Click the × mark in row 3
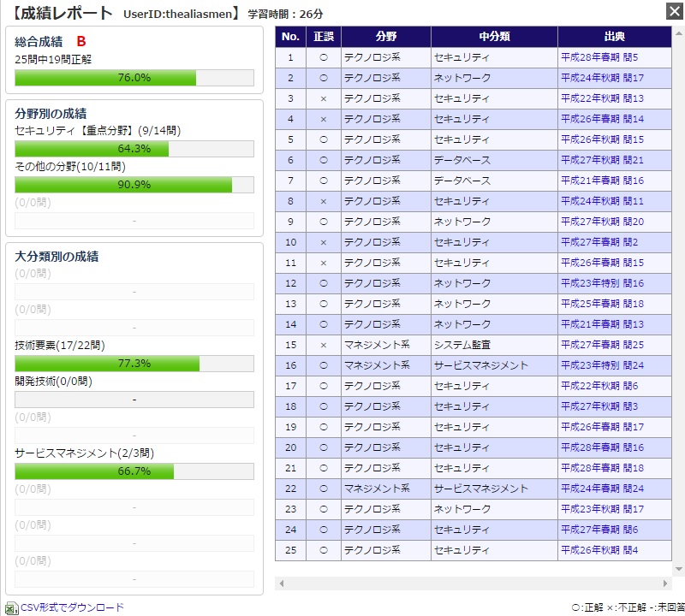 [324, 98]
